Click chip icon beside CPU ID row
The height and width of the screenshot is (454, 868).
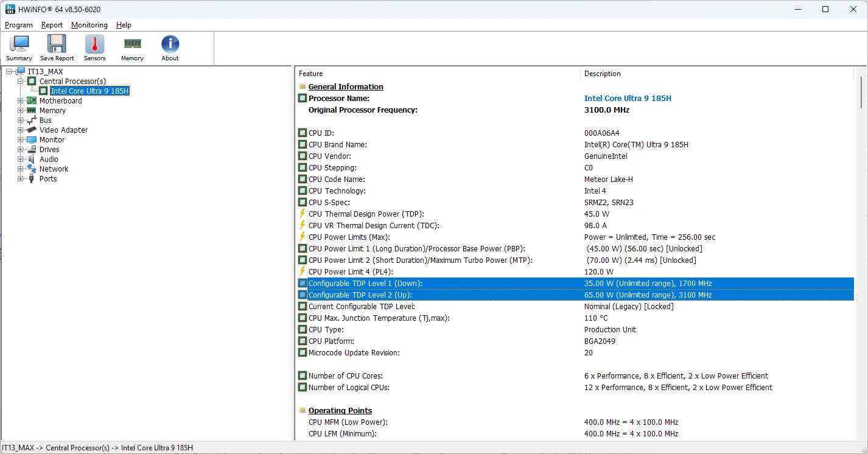coord(303,133)
